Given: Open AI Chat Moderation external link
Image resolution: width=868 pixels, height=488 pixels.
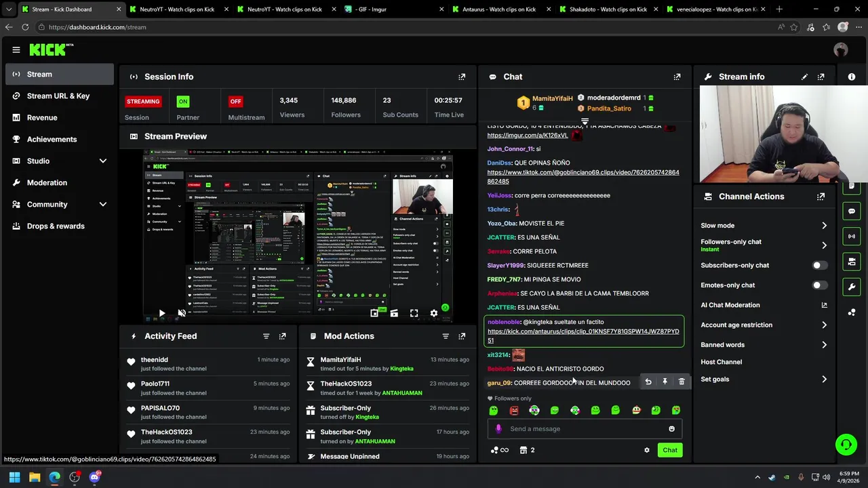Looking at the screenshot, I should coord(825,305).
